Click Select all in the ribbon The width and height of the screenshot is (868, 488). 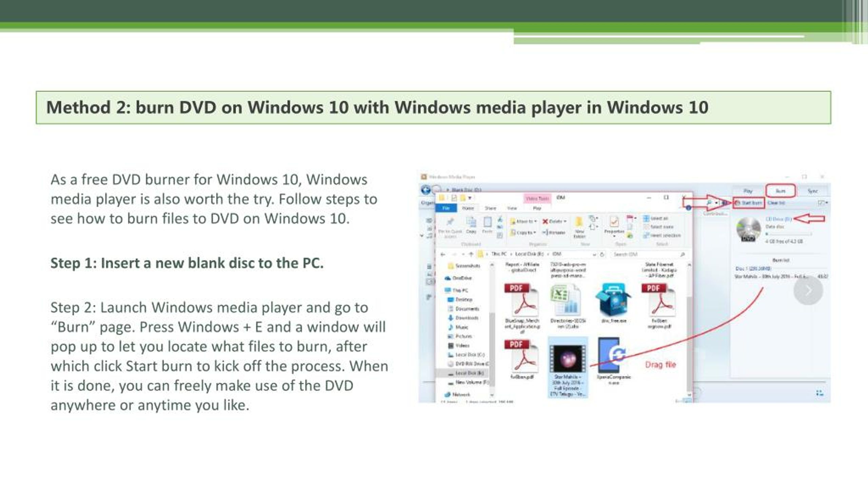click(x=656, y=218)
